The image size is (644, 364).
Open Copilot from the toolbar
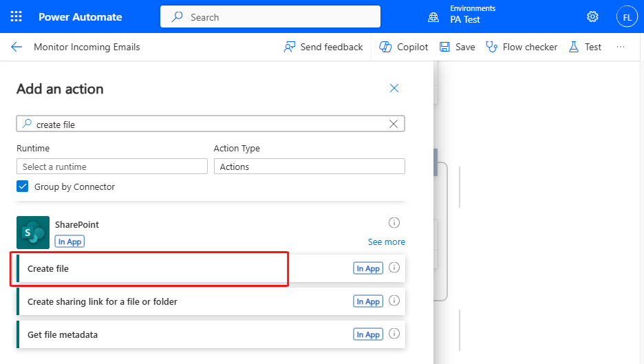[x=404, y=47]
